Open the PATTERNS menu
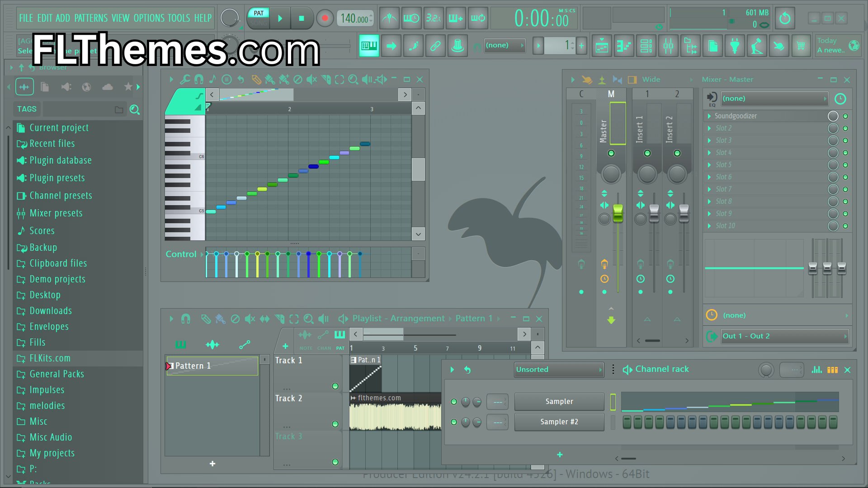The height and width of the screenshot is (488, 868). (91, 18)
